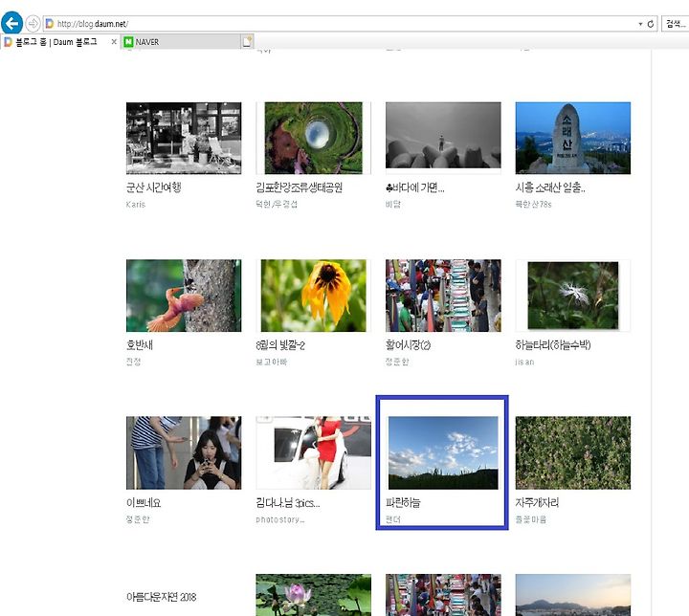Open the lotus flower thumbnail in bottom row

(313, 595)
